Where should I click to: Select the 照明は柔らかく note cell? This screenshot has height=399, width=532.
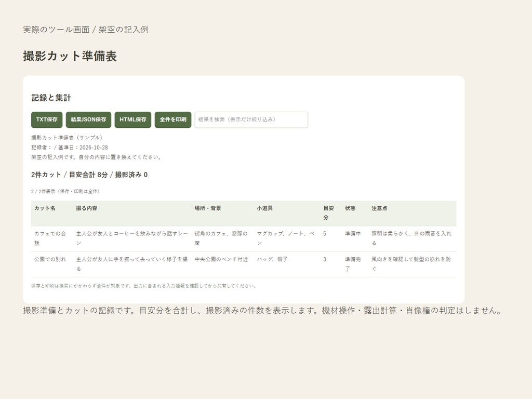click(411, 238)
